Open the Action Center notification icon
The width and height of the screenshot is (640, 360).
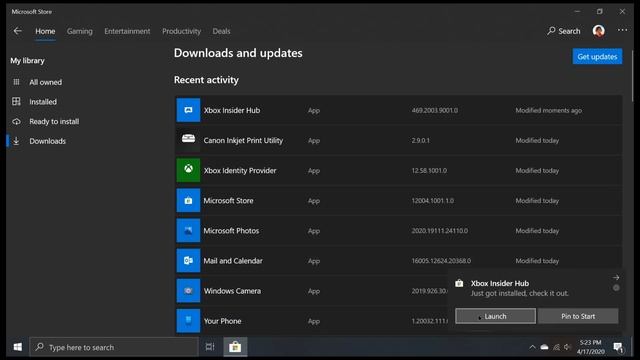(x=618, y=347)
